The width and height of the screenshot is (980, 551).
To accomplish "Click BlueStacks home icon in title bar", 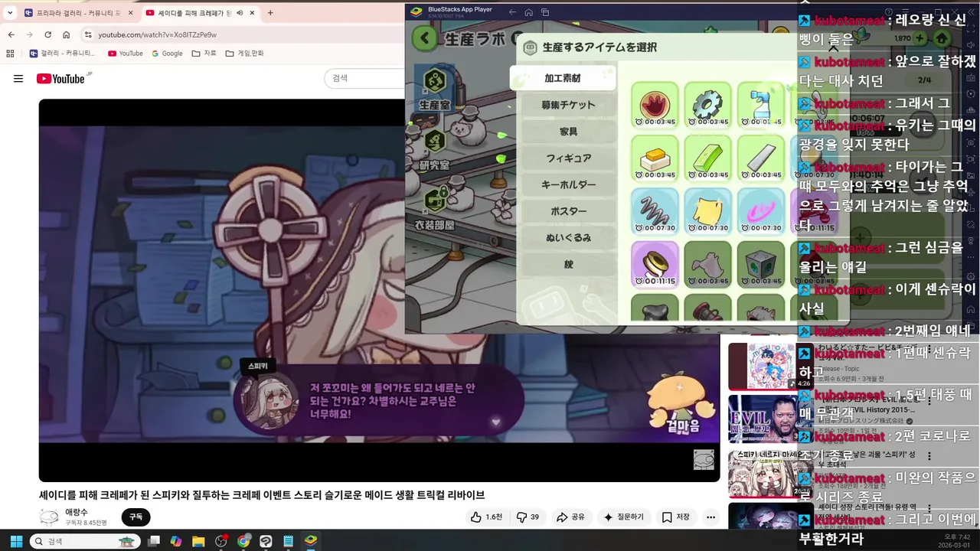I will pyautogui.click(x=528, y=11).
